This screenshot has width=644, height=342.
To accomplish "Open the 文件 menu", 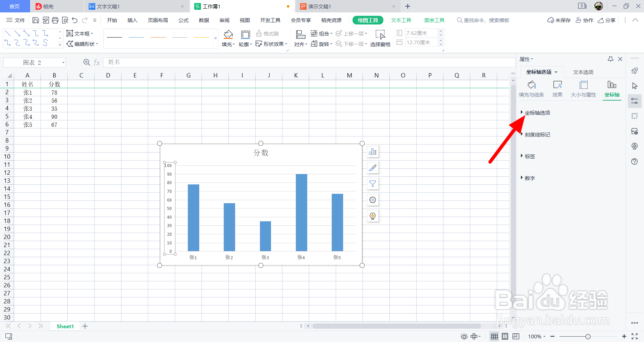I will (x=16, y=20).
